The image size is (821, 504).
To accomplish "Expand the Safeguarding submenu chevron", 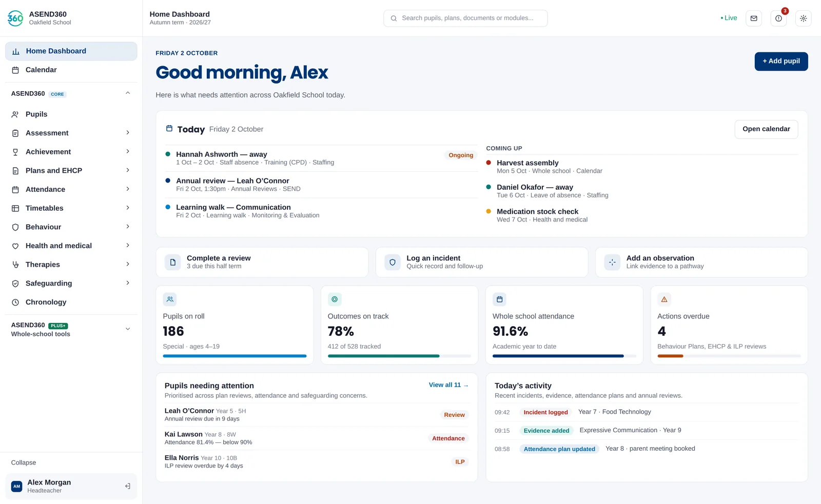I will pos(128,283).
